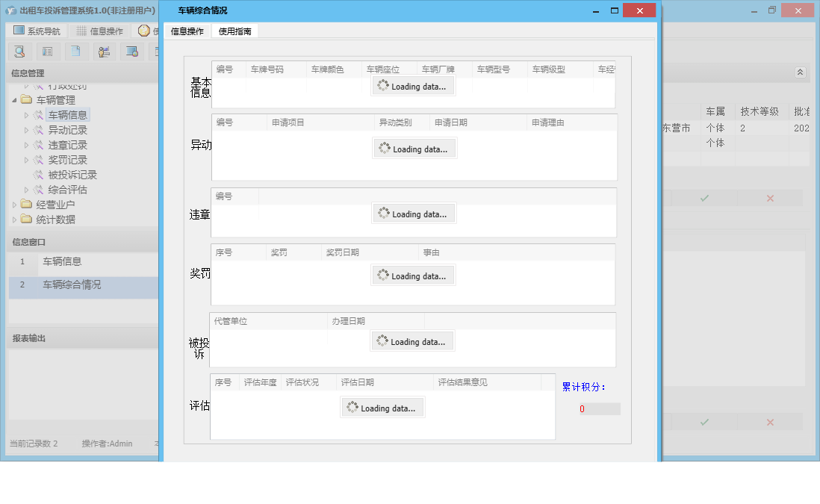Collapse the right panel using the chevron button

pos(799,72)
